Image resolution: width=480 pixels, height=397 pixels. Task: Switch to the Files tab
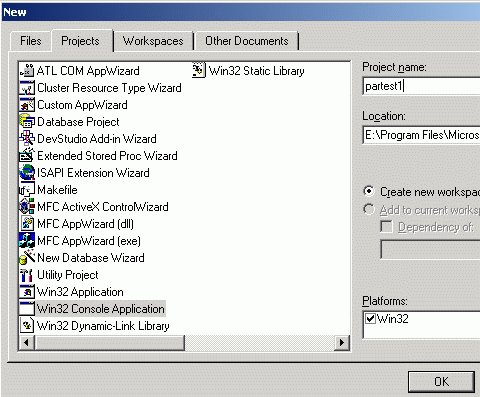tap(31, 41)
